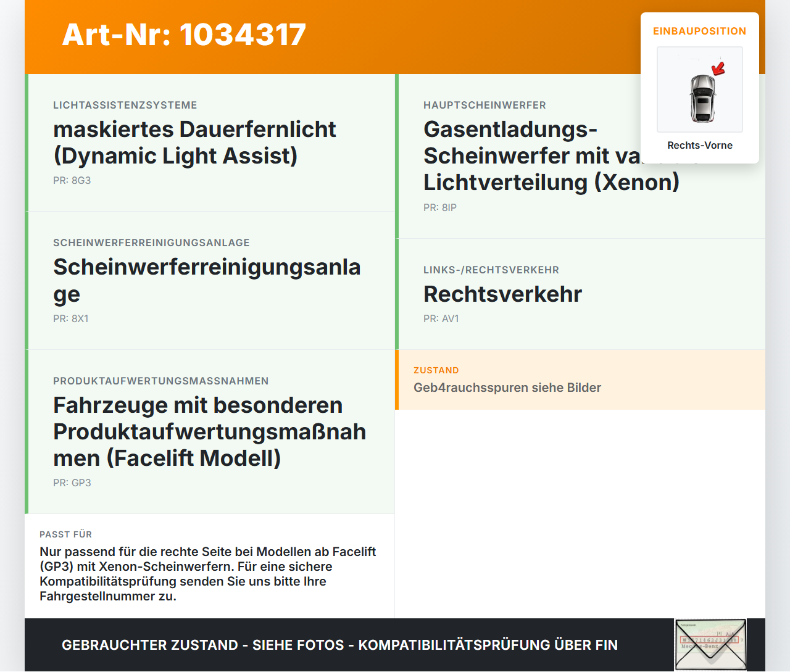The image size is (790, 672).
Task: Click the Rechtsverkehr heading
Action: pyautogui.click(x=502, y=294)
